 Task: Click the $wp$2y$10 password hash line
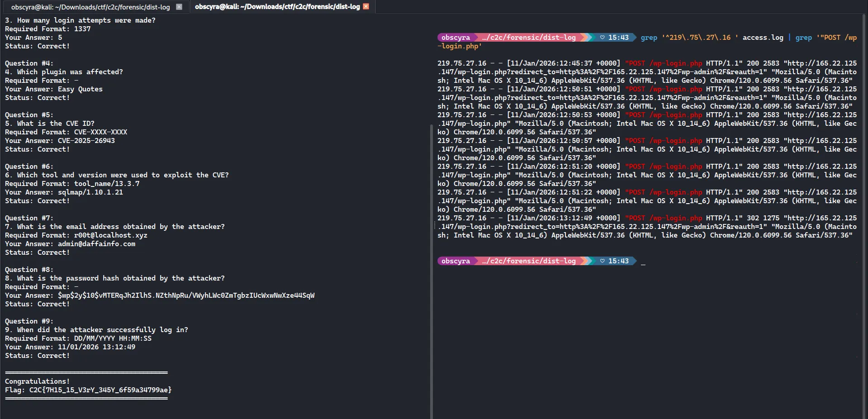(186, 295)
